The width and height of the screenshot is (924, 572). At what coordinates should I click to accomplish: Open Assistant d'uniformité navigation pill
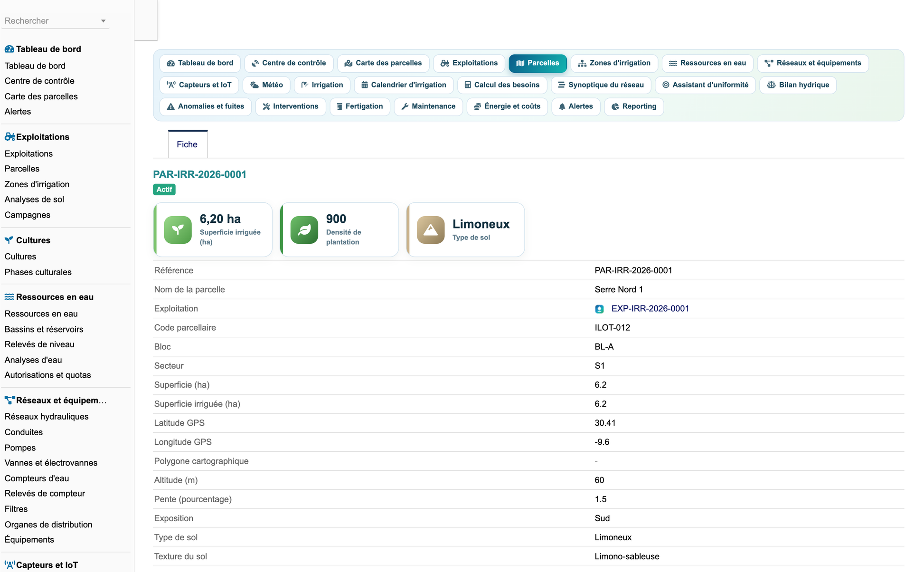click(705, 85)
